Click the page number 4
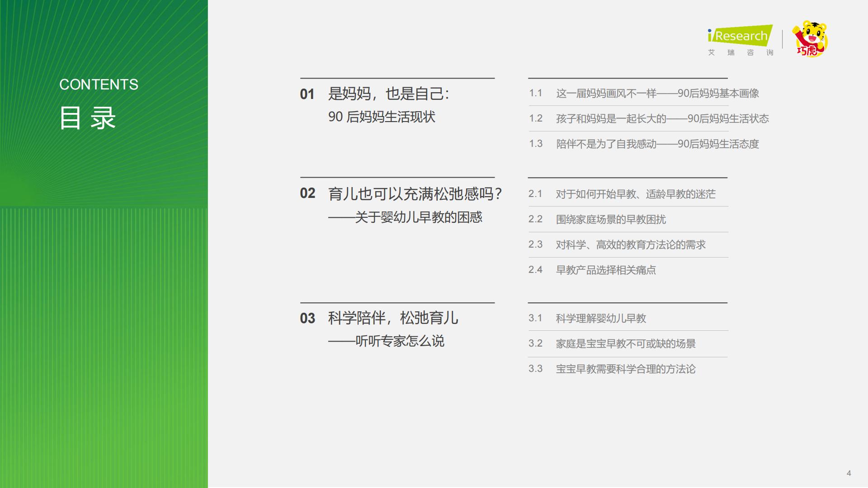This screenshot has width=868, height=488. tap(849, 473)
